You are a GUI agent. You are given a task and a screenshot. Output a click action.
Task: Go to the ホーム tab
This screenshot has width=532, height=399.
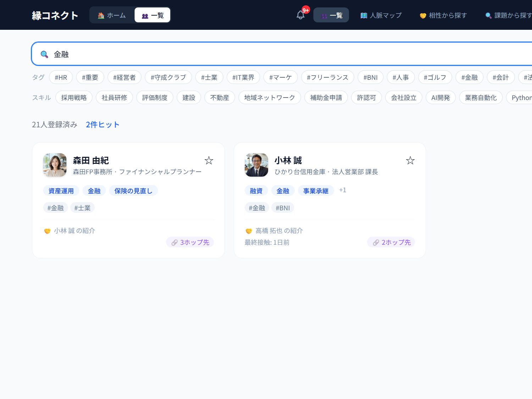[x=112, y=15]
